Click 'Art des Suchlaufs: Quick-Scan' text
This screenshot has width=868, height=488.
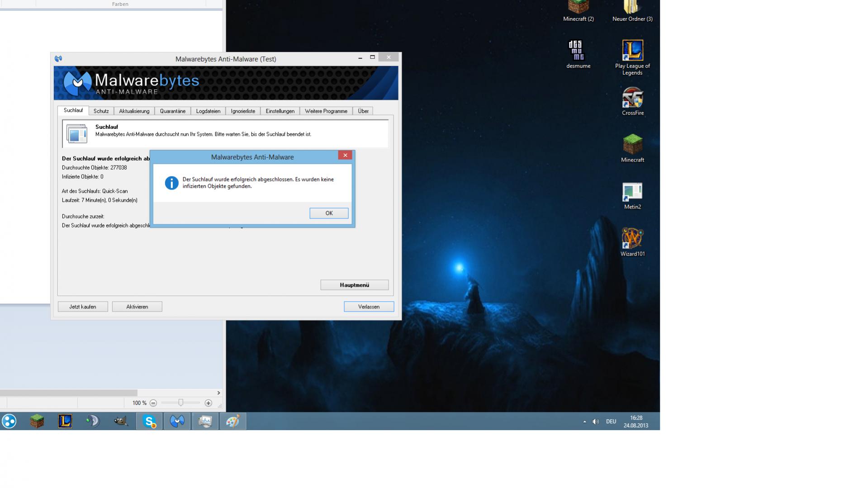click(x=95, y=191)
